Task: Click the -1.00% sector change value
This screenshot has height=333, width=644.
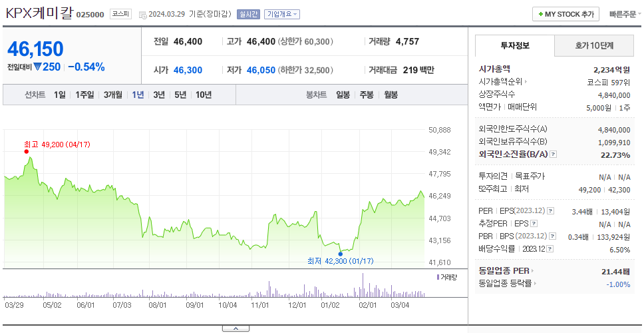Action: (x=618, y=284)
